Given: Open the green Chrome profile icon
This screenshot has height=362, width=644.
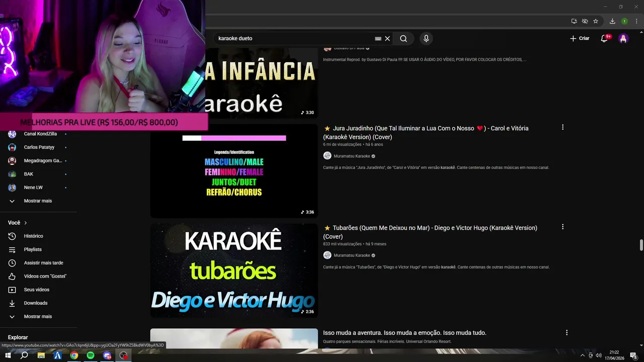Looking at the screenshot, I should pos(624,21).
